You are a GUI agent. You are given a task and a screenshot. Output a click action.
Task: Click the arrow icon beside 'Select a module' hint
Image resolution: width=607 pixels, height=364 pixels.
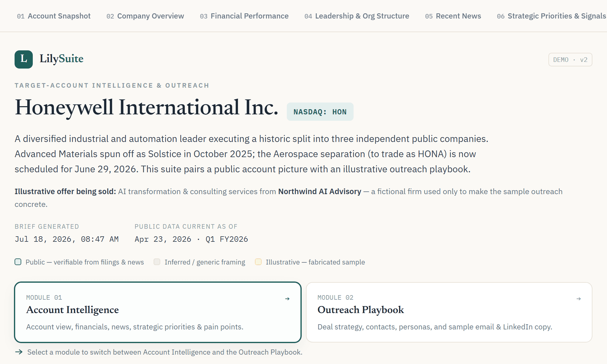[19, 352]
